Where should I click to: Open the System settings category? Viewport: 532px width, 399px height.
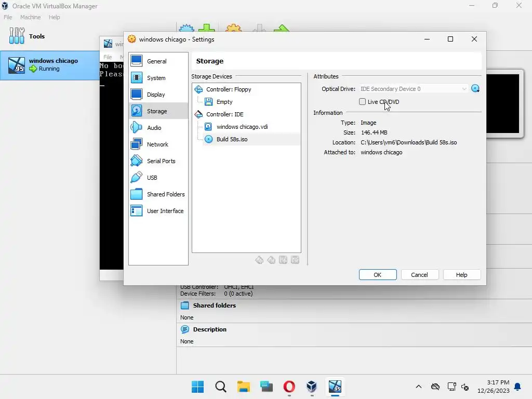click(x=158, y=78)
